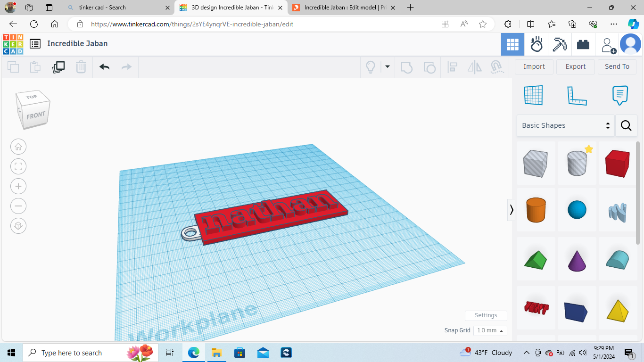Click the Export button
Viewport: 644px width, 362px height.
(575, 66)
